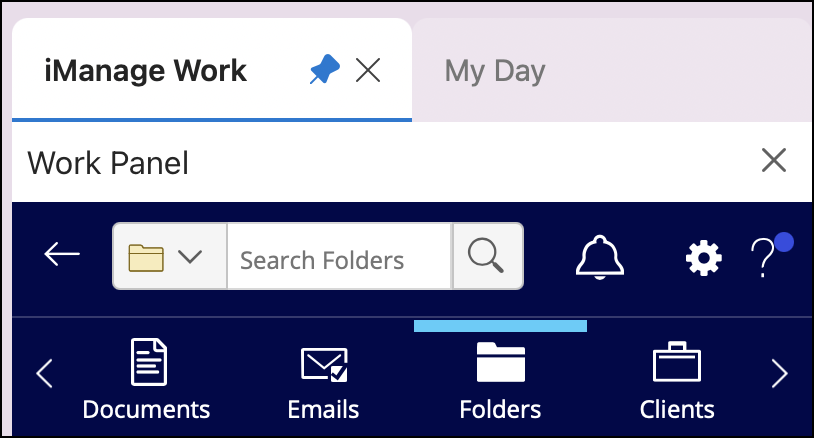Close the iManage Work tab
This screenshot has height=438, width=814.
[x=368, y=70]
